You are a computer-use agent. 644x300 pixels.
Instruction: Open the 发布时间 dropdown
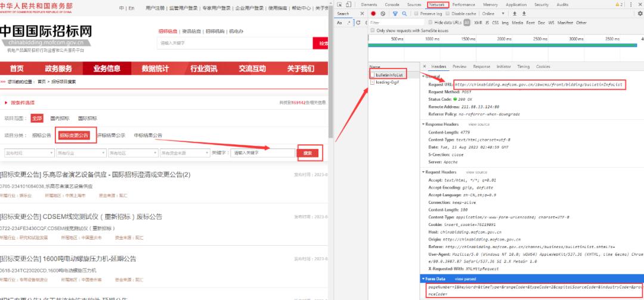tap(29, 153)
